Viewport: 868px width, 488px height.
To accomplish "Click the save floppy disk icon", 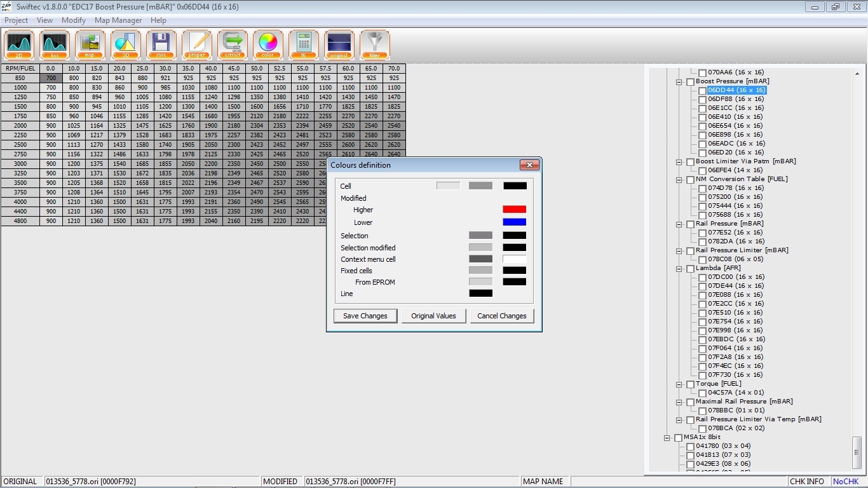I will click(161, 45).
